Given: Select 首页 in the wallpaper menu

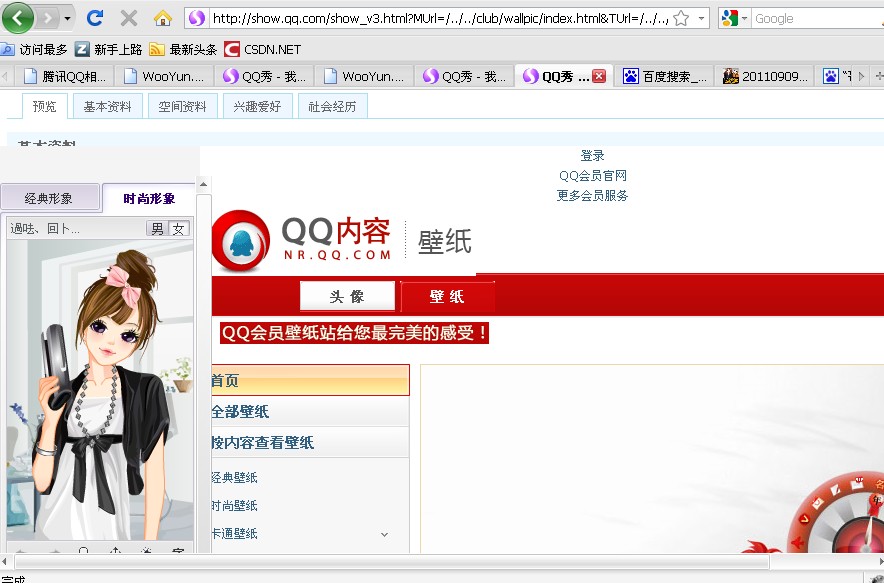Looking at the screenshot, I should [x=310, y=380].
